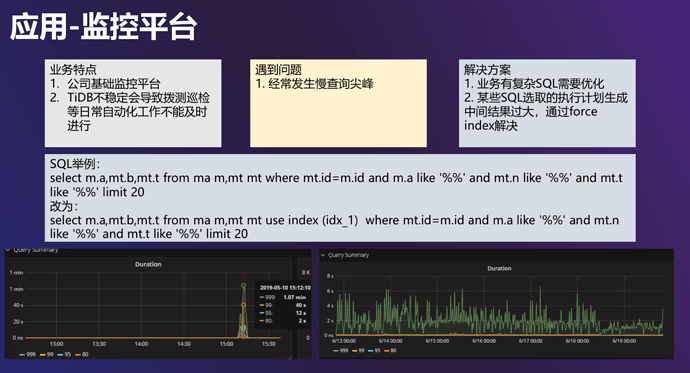Click the 13:30 time label on left graph
This screenshot has height=373, width=690.
[x=99, y=344]
